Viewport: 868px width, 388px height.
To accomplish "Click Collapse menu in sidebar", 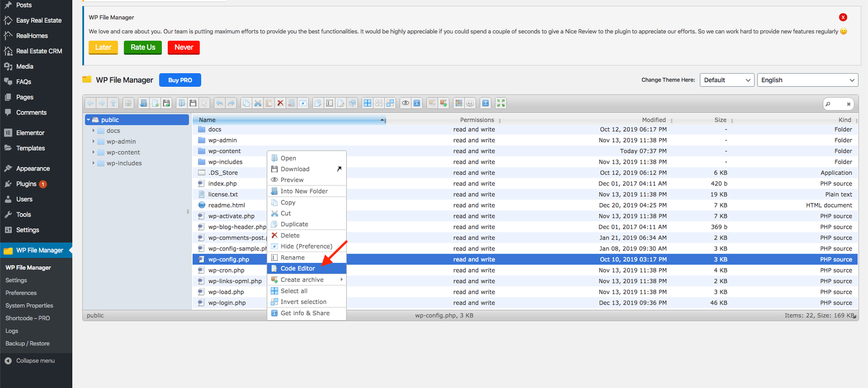I will pos(35,361).
